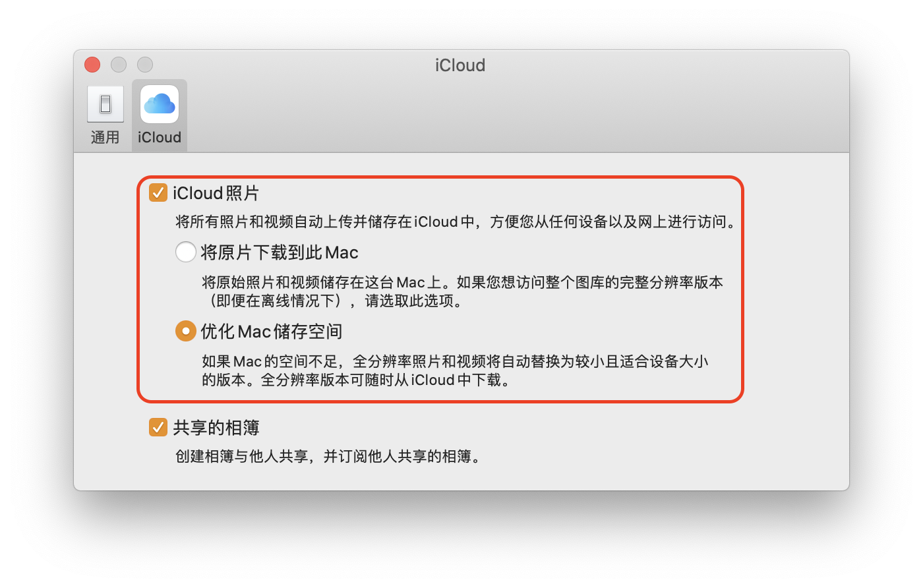This screenshot has height=588, width=923.
Task: Choose the 优化Mac储存空间 radio button
Action: 186,331
